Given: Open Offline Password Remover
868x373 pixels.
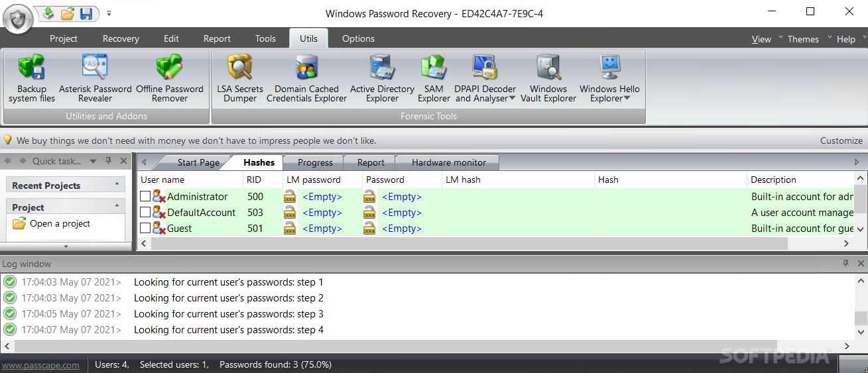Looking at the screenshot, I should coord(170,79).
